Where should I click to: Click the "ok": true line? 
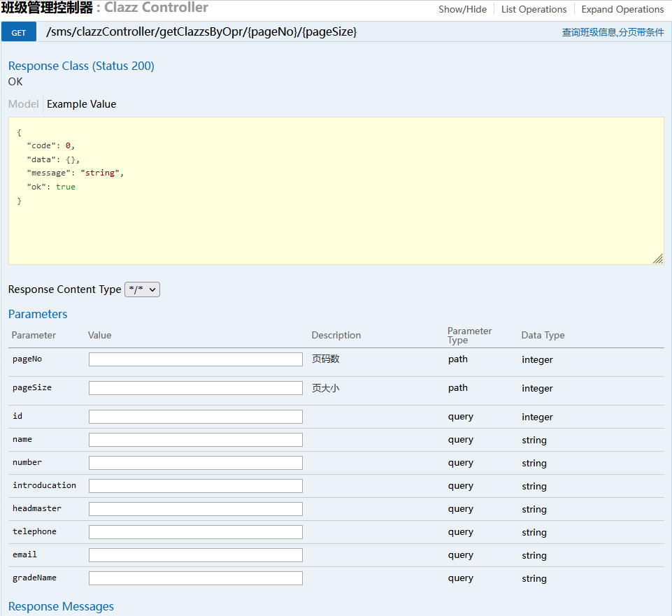[x=51, y=187]
